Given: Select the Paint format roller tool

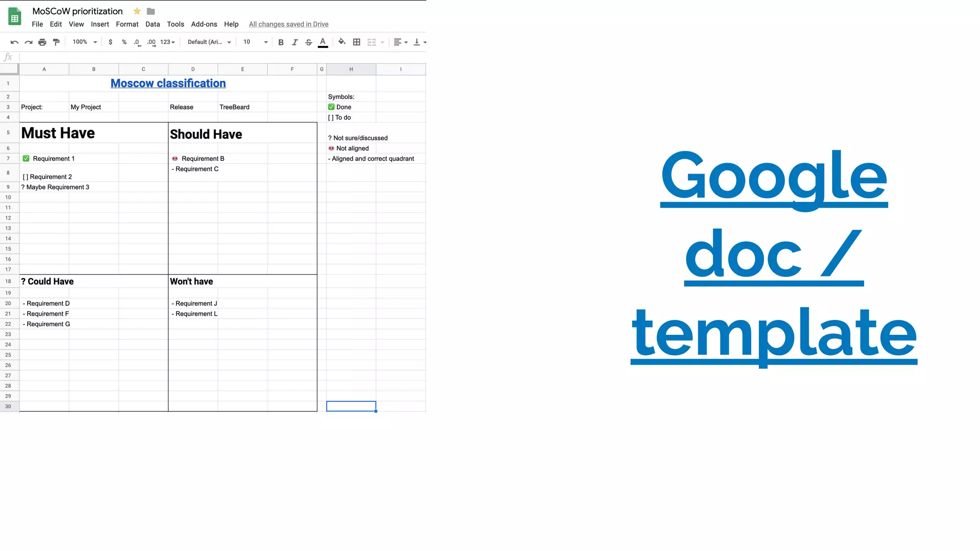Looking at the screenshot, I should click(56, 42).
